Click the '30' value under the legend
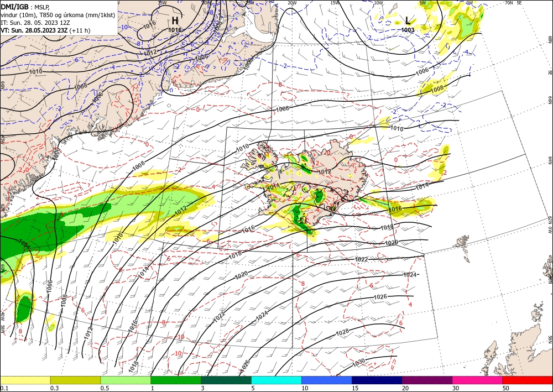This screenshot has height=392, width=553. tap(456, 388)
